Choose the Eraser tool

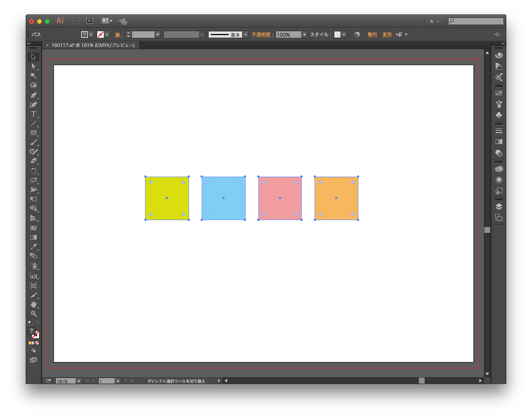pyautogui.click(x=34, y=161)
